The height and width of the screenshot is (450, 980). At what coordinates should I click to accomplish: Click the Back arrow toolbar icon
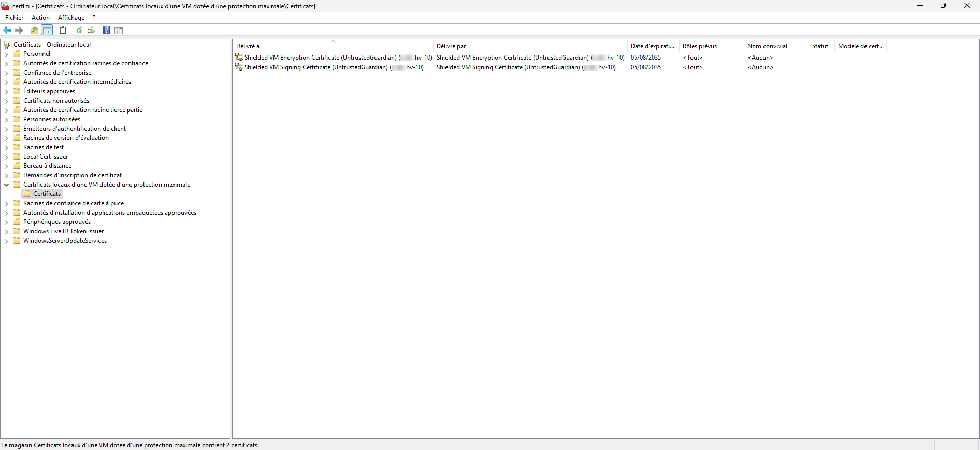coord(7,31)
